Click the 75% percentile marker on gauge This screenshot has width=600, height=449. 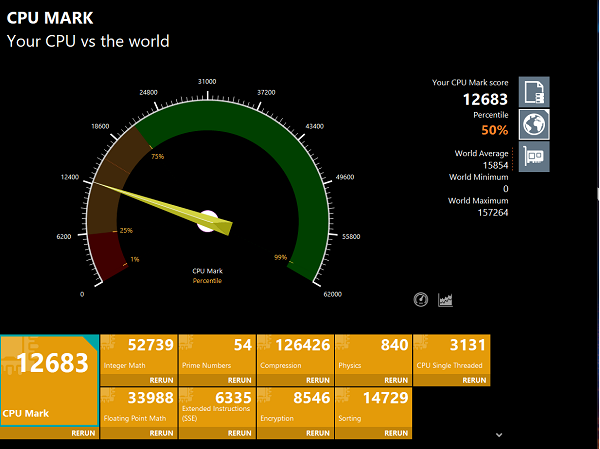(x=158, y=156)
